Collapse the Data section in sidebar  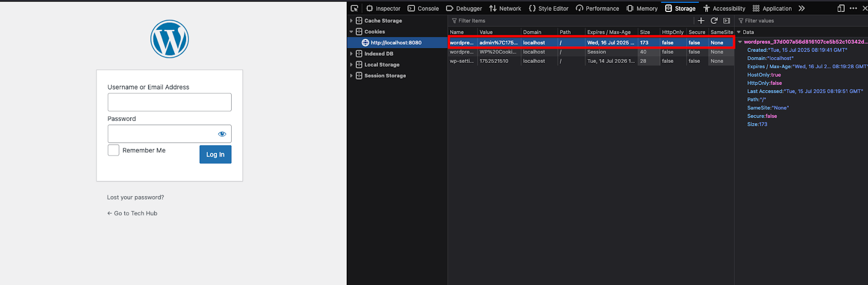click(x=739, y=32)
